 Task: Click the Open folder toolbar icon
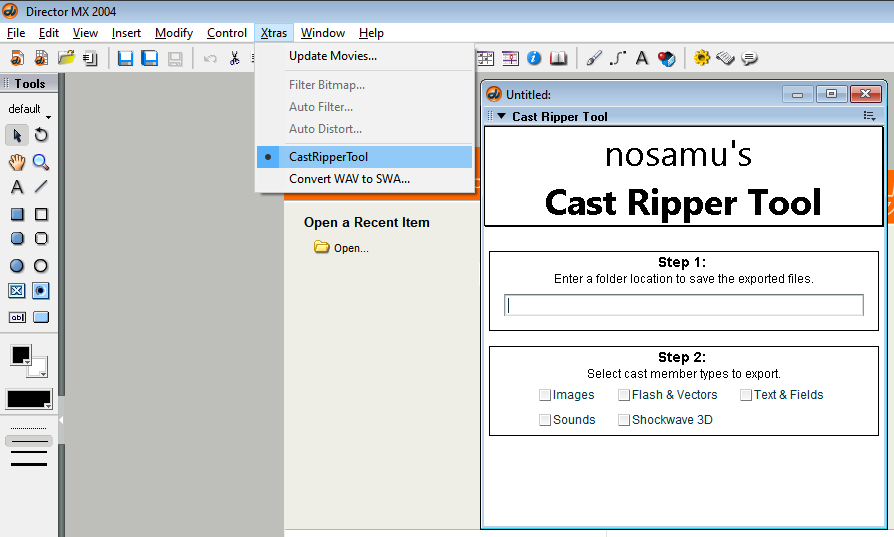(66, 58)
